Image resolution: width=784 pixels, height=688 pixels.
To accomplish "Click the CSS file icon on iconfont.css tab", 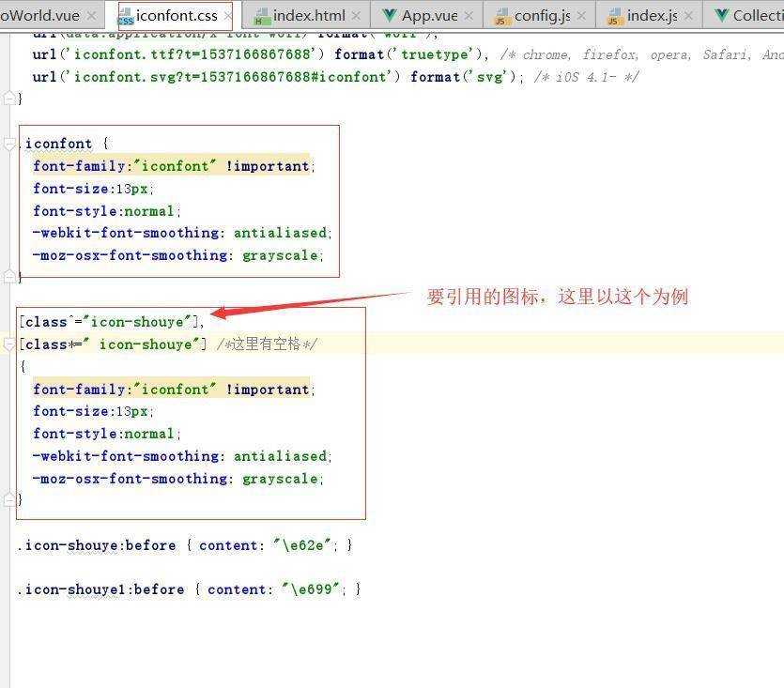I will pyautogui.click(x=125, y=17).
